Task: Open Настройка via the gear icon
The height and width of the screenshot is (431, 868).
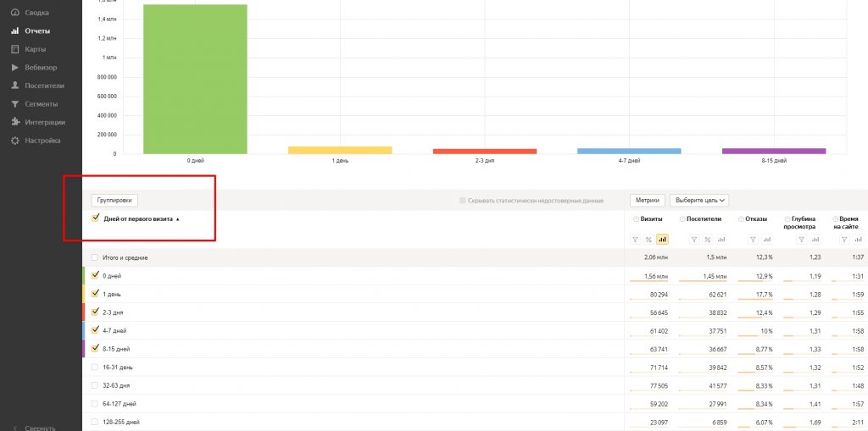Action: click(14, 141)
